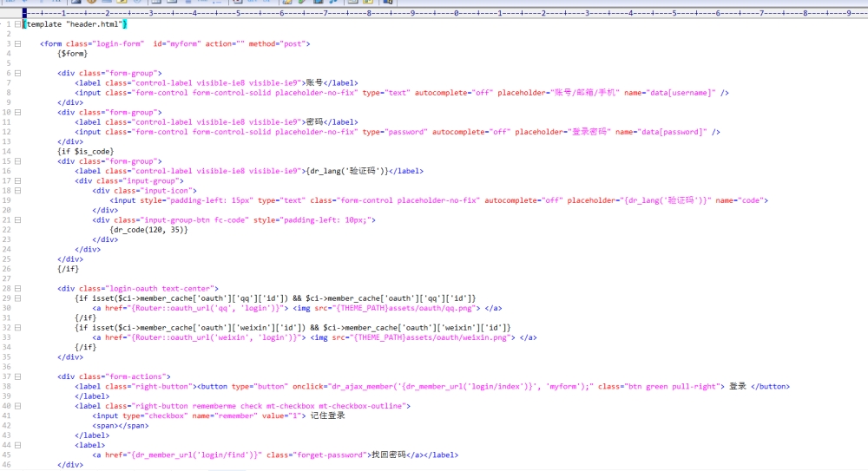Click the {if $is_code} statement

[x=86, y=152]
